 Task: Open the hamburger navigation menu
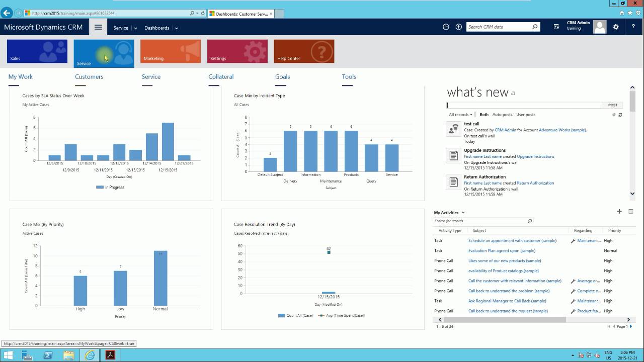coord(98,27)
